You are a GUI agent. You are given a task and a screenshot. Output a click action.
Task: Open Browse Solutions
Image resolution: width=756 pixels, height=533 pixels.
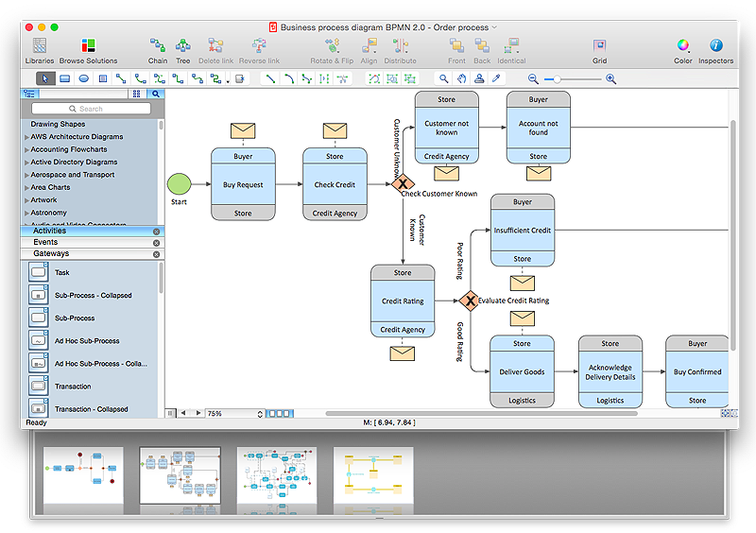[88, 51]
